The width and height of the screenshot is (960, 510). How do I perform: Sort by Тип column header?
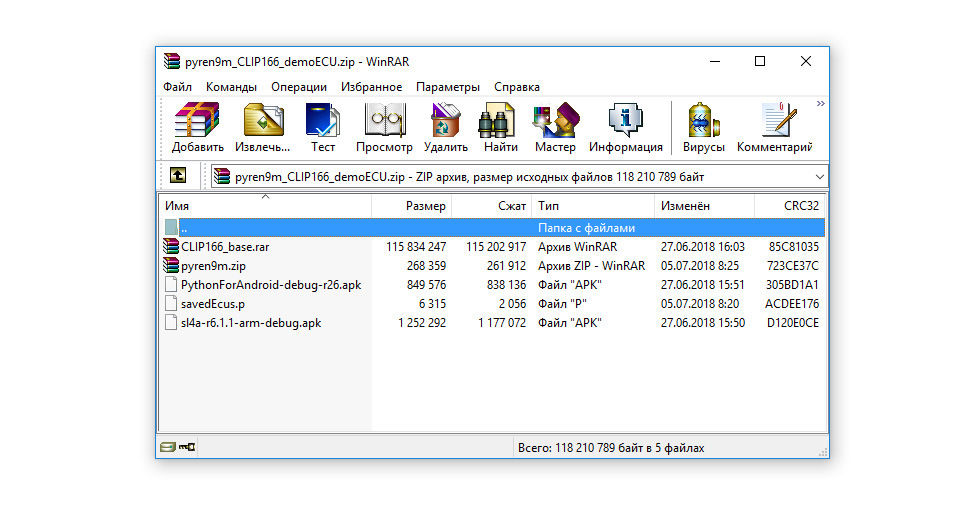[x=593, y=206]
